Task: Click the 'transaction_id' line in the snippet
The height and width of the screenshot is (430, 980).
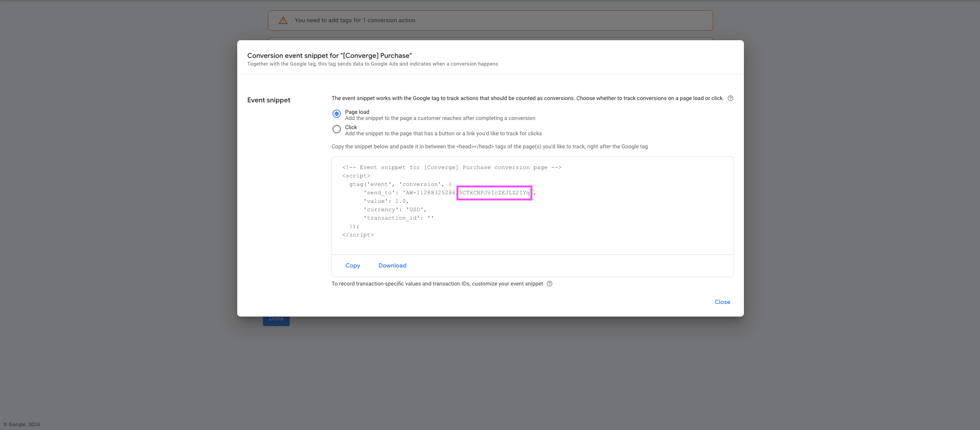Action: click(x=399, y=218)
